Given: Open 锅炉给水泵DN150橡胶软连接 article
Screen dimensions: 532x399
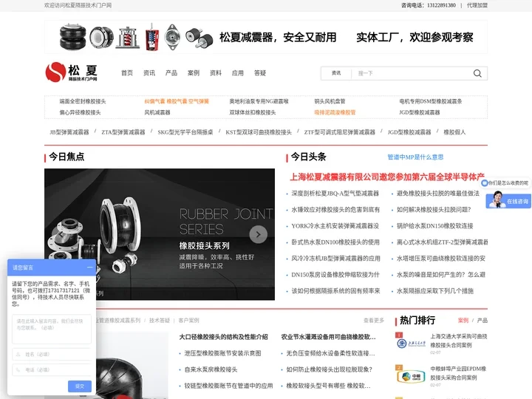Looking at the screenshot, I should [x=434, y=226].
